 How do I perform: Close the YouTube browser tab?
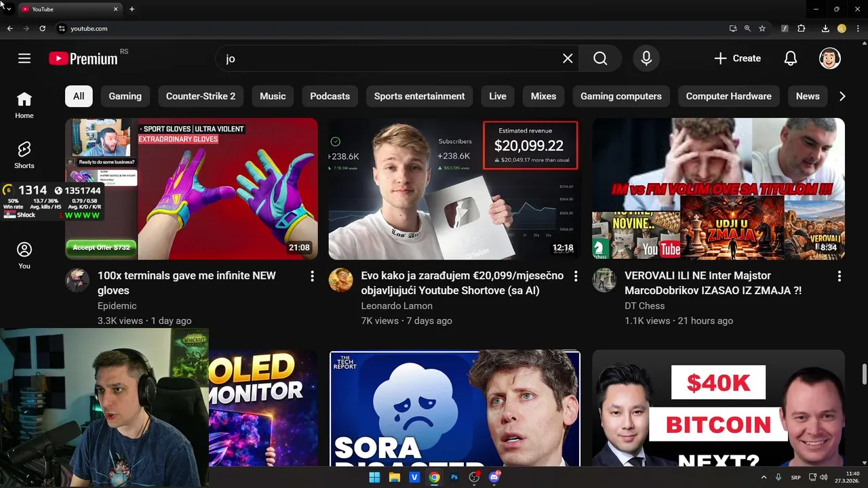pyautogui.click(x=115, y=9)
